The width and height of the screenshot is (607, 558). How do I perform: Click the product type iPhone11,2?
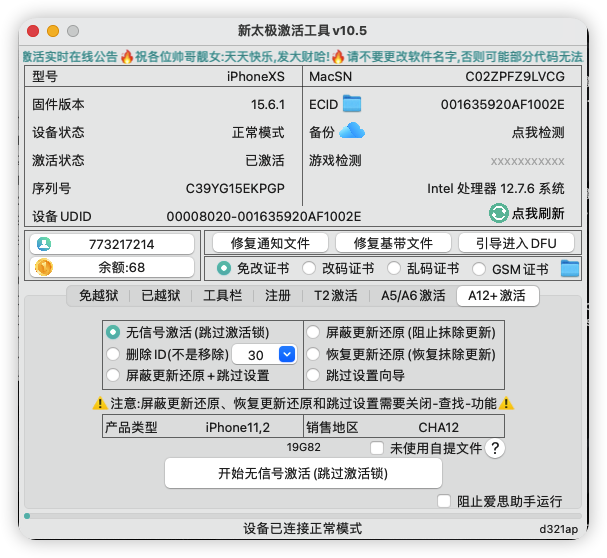(x=238, y=428)
